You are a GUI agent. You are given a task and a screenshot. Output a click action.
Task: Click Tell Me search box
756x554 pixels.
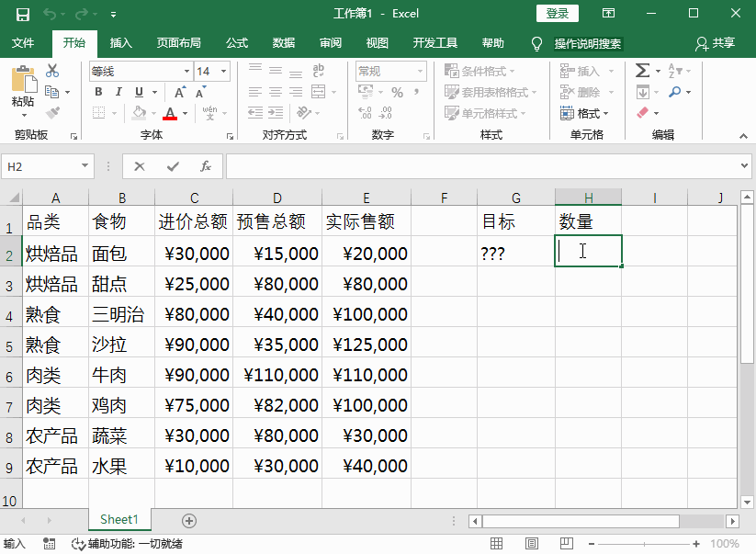coord(588,44)
